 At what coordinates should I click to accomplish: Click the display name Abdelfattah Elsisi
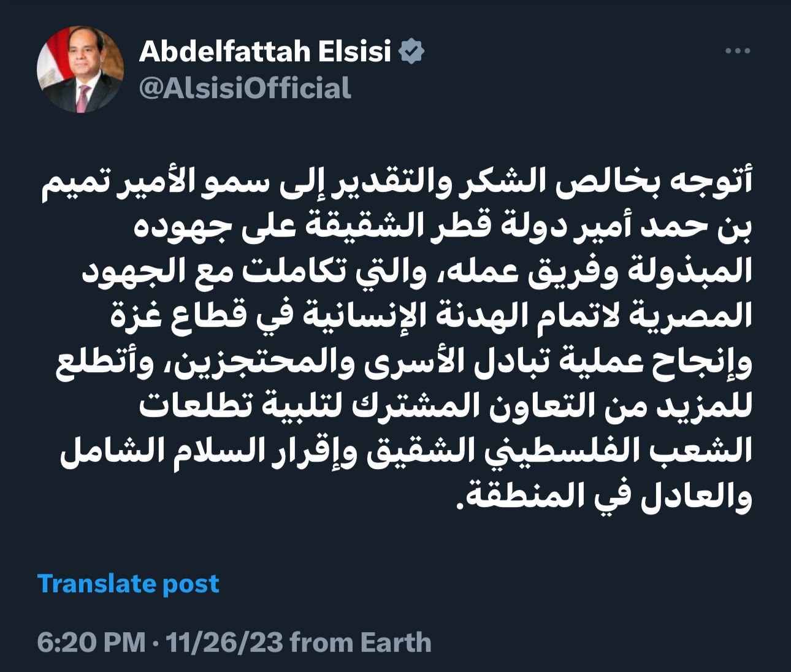265,52
